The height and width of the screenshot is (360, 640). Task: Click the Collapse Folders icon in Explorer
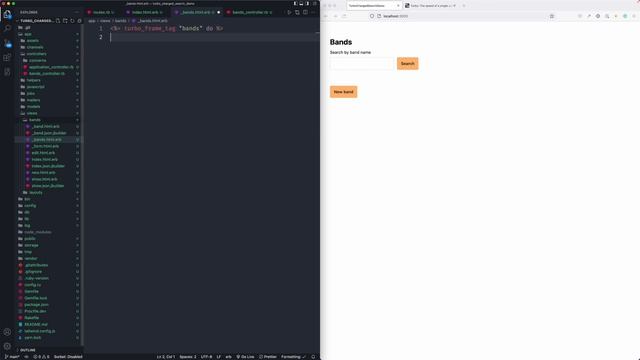[x=79, y=20]
